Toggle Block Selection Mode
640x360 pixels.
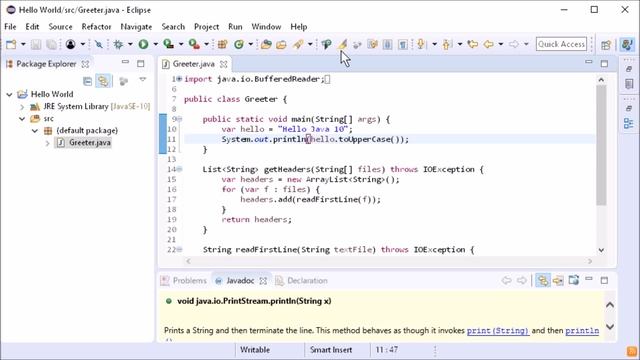click(387, 44)
